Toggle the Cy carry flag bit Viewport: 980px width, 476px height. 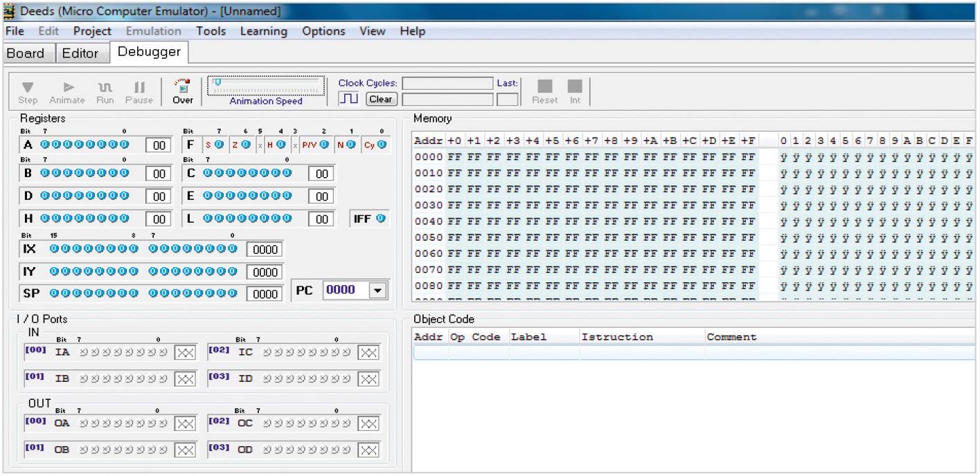pos(381,145)
